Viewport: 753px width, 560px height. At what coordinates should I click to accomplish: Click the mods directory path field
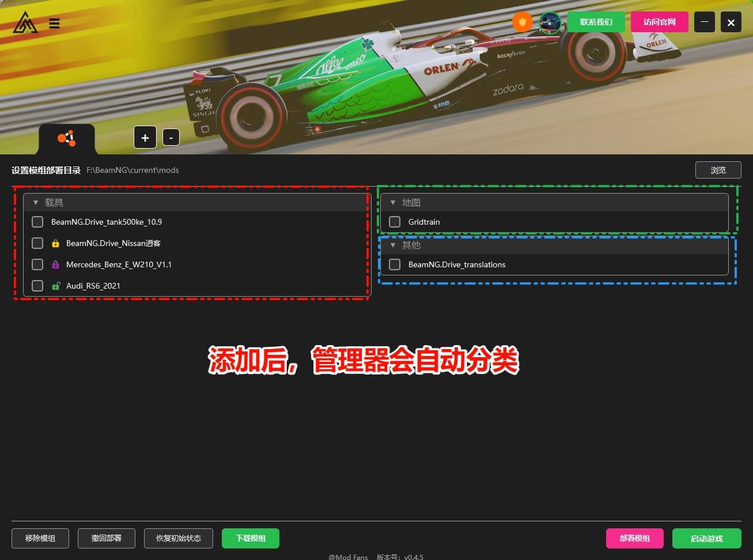click(133, 170)
